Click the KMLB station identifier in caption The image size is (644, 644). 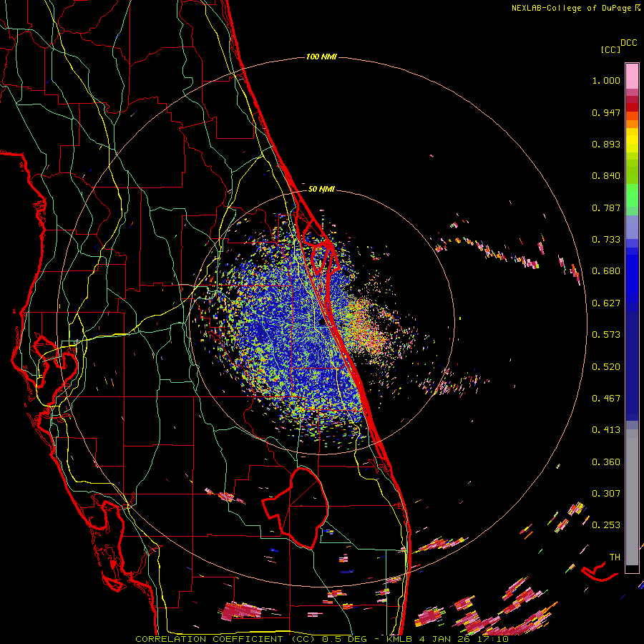[399, 639]
